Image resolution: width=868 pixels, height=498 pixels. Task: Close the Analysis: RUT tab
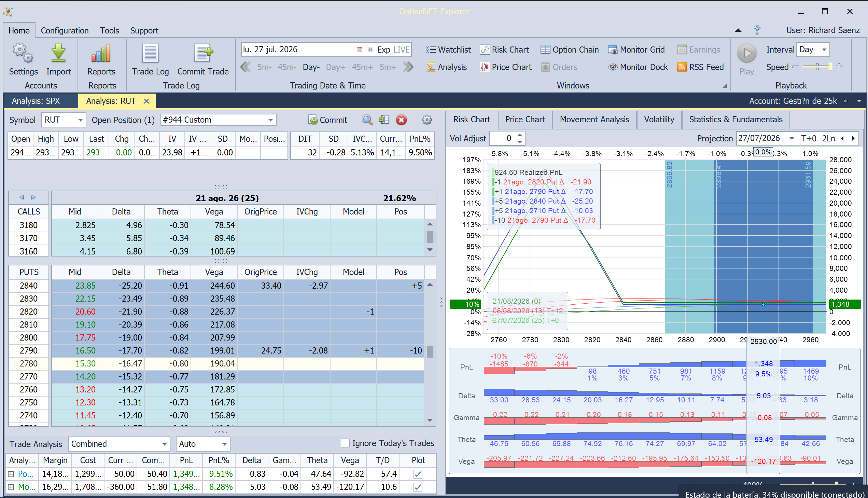(146, 101)
